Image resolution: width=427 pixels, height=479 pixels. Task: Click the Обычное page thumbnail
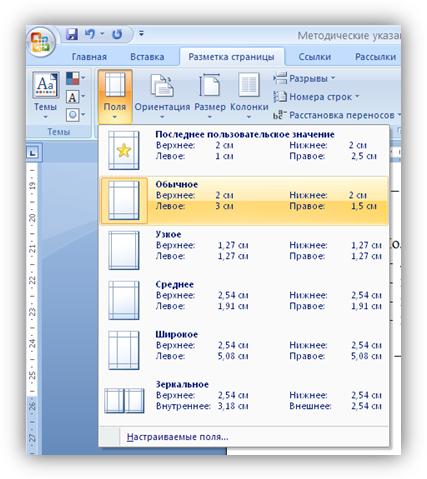point(124,200)
